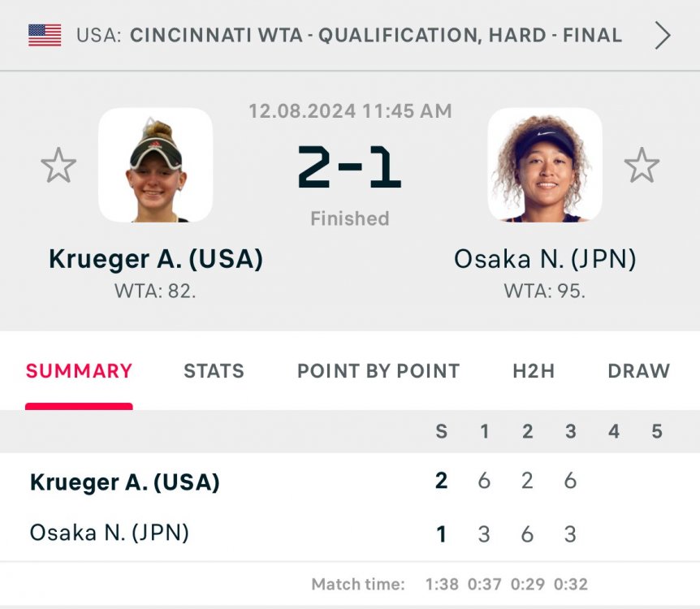Image resolution: width=700 pixels, height=609 pixels.
Task: Select Krueger A. (USA) in score table
Action: [125, 482]
